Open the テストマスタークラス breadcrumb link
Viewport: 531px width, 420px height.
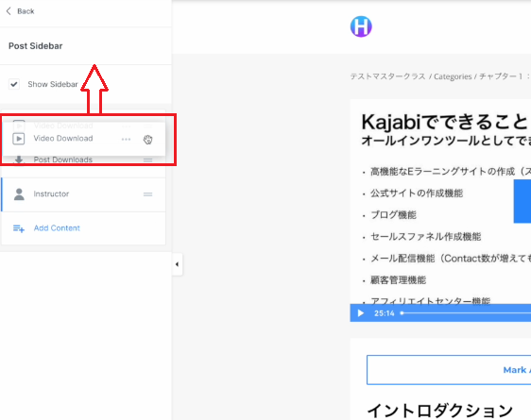(x=387, y=76)
